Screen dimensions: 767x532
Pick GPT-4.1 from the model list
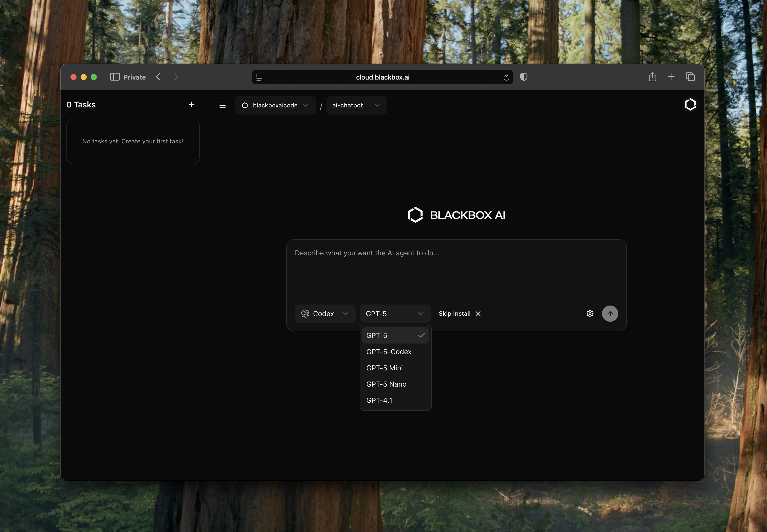[379, 400]
